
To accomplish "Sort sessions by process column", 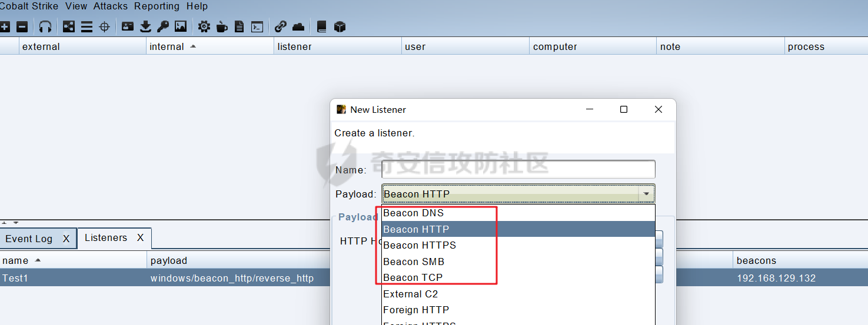I will (826, 46).
